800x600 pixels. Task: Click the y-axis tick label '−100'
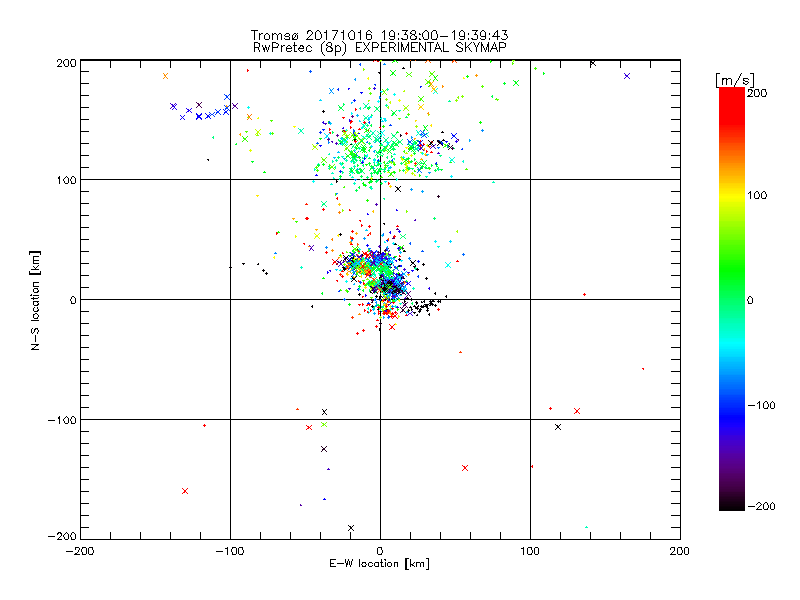coord(62,420)
